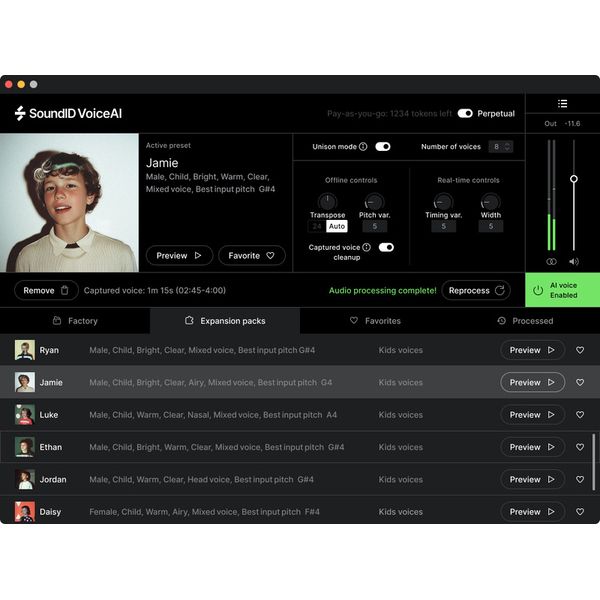The image size is (600, 600).
Task: Select the Auto transpose option
Action: [x=337, y=226]
